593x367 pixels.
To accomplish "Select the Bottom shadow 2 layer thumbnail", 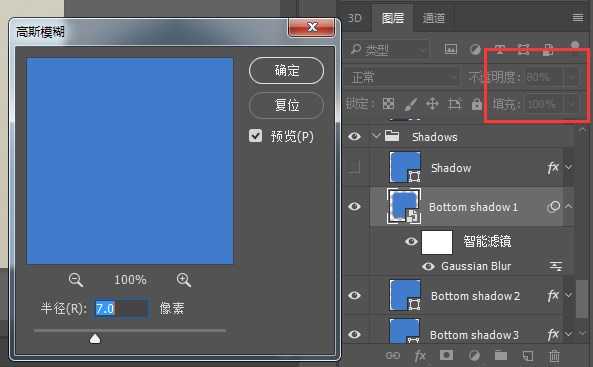I will (x=405, y=295).
